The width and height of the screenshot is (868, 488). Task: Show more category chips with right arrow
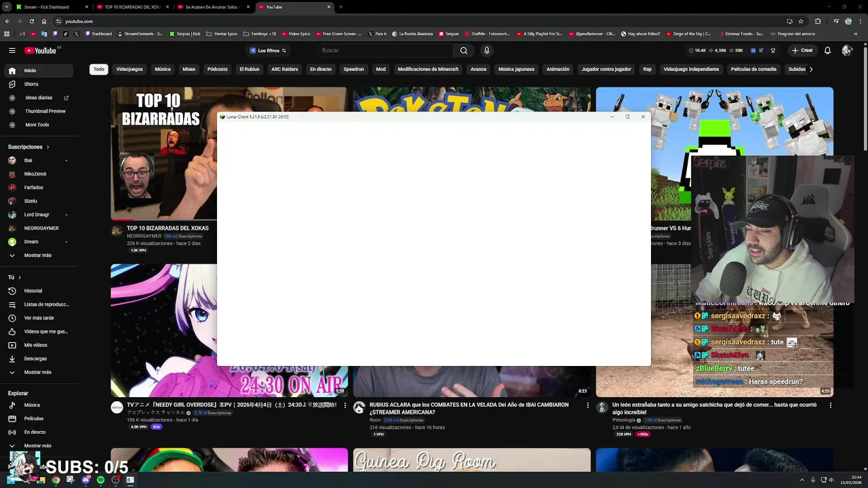(x=811, y=69)
